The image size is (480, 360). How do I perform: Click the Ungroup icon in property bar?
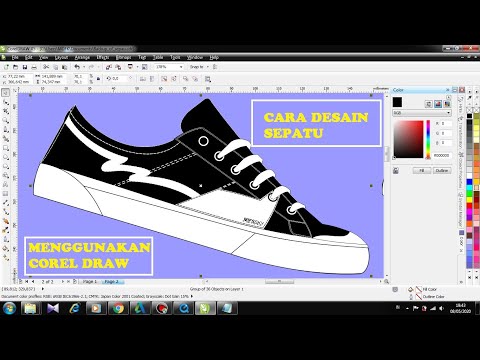164,79
